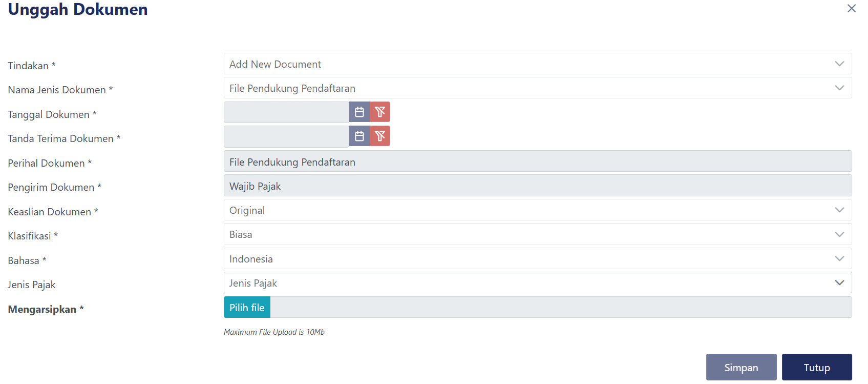Open the Klasifikasi dropdown

[537, 234]
